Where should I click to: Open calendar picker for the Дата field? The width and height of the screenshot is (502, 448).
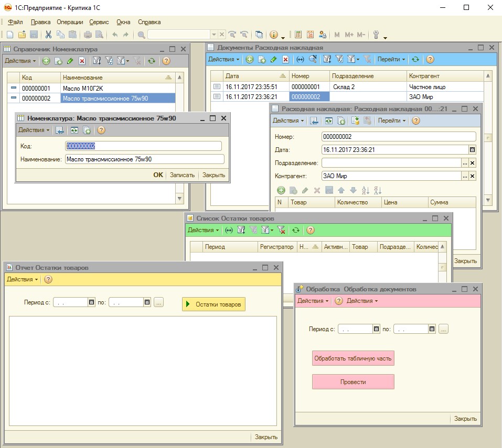472,150
